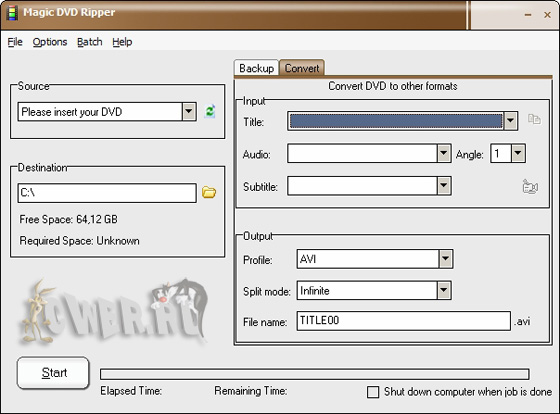Click the green refresh DVD source icon
Viewport: 560px width, 414px height.
pos(210,111)
